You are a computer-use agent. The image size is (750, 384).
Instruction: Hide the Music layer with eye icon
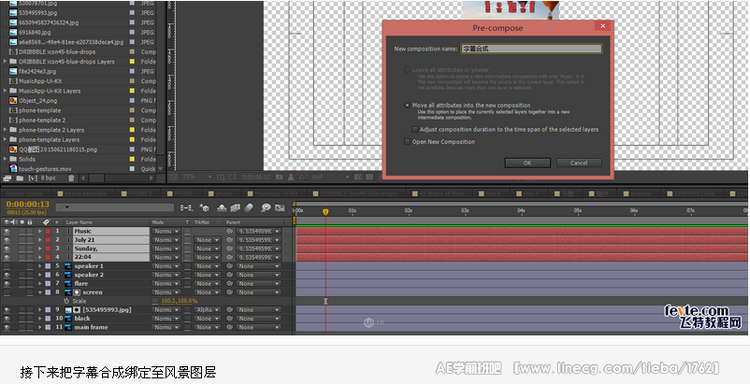pos(7,231)
